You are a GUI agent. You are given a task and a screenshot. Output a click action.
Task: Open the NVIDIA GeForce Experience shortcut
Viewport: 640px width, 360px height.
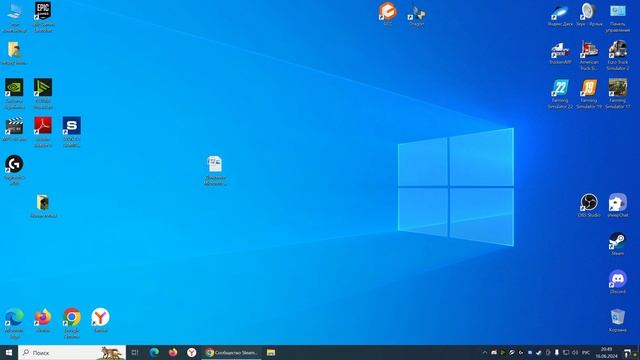point(14,93)
